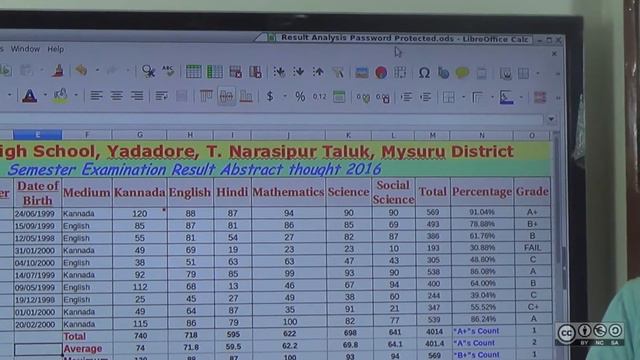Apply the red Font Color A

(x=30, y=96)
